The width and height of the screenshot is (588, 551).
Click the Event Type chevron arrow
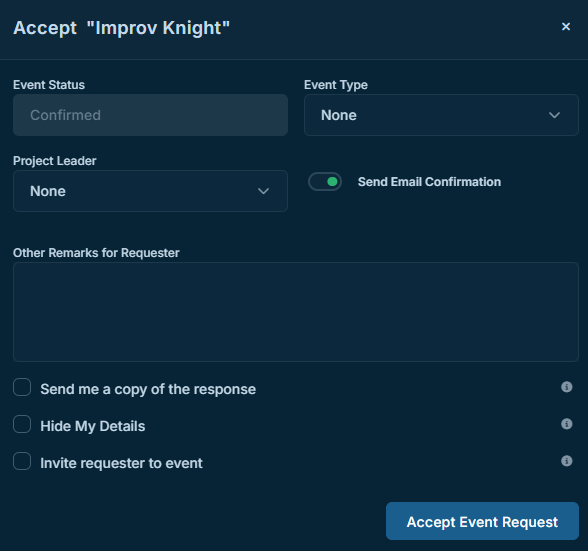coord(554,115)
